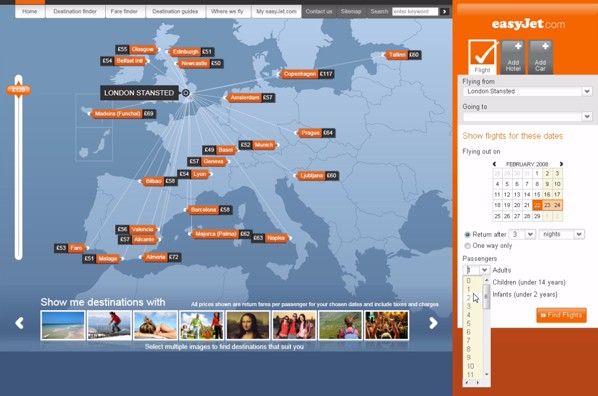Click the Sitemap link
Screen dimensions: 598x396
(351, 11)
